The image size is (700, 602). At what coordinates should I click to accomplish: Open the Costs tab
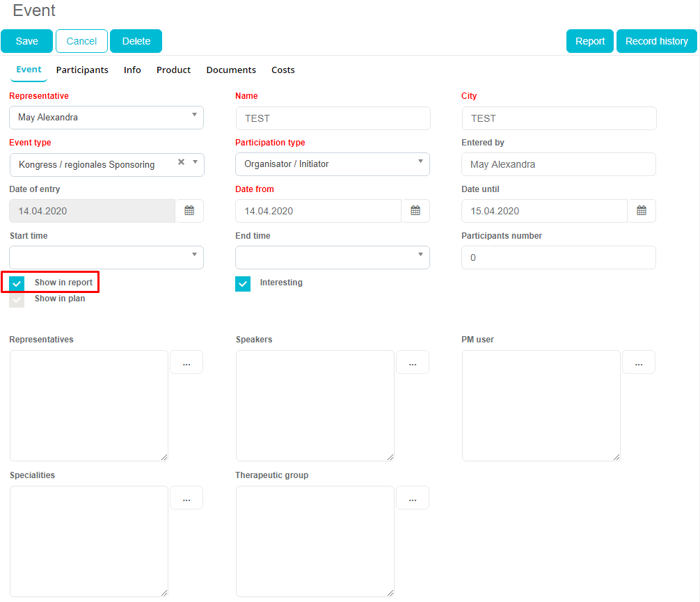pos(283,70)
